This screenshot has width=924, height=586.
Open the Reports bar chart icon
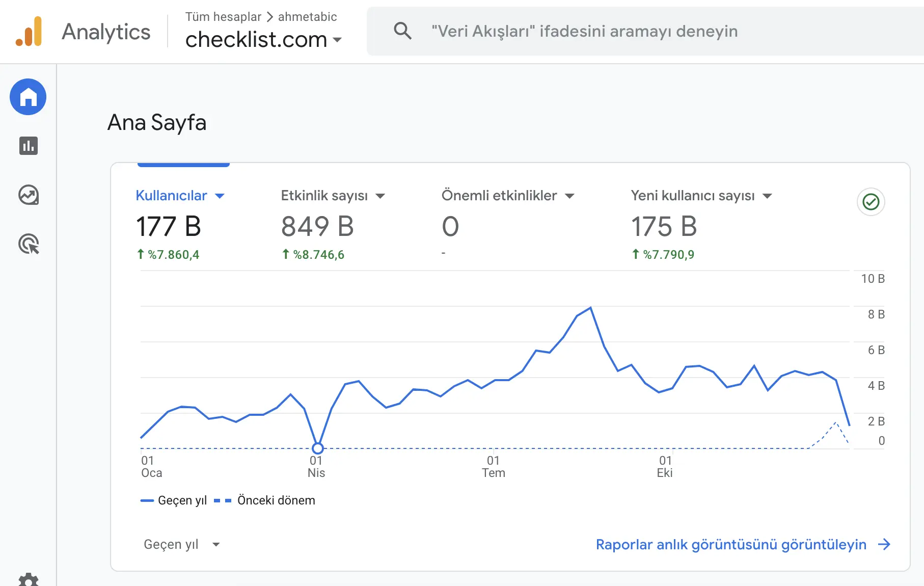pos(29,146)
